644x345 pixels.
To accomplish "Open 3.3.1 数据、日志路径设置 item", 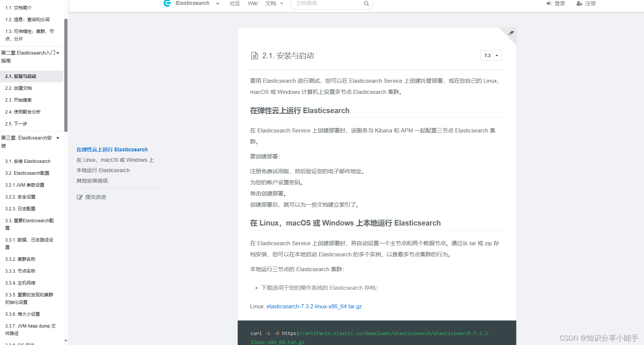I will pyautogui.click(x=29, y=244).
